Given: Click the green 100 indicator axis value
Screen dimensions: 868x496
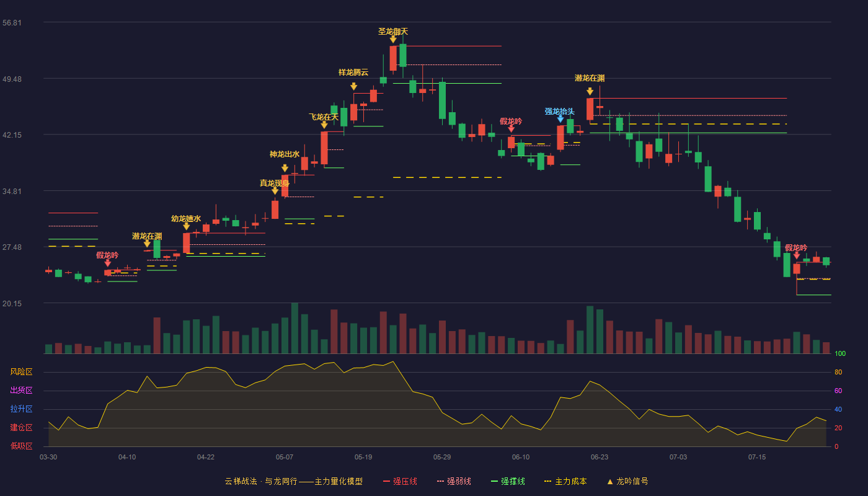Looking at the screenshot, I should [840, 354].
